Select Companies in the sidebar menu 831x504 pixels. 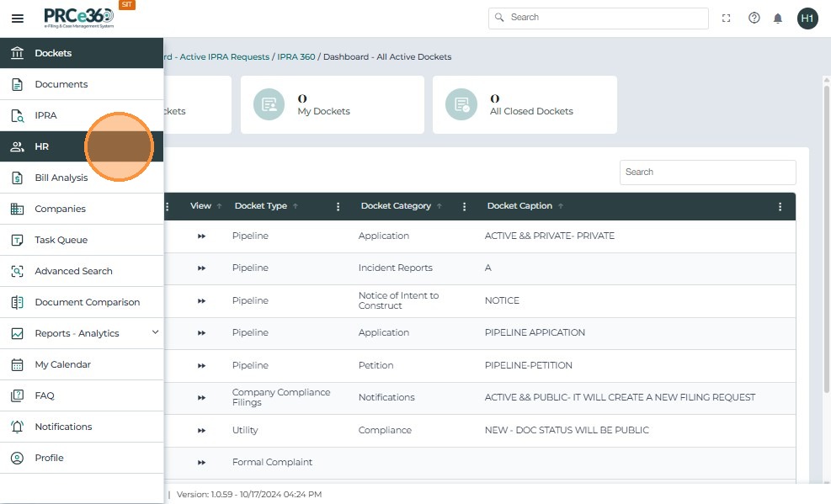tap(60, 209)
